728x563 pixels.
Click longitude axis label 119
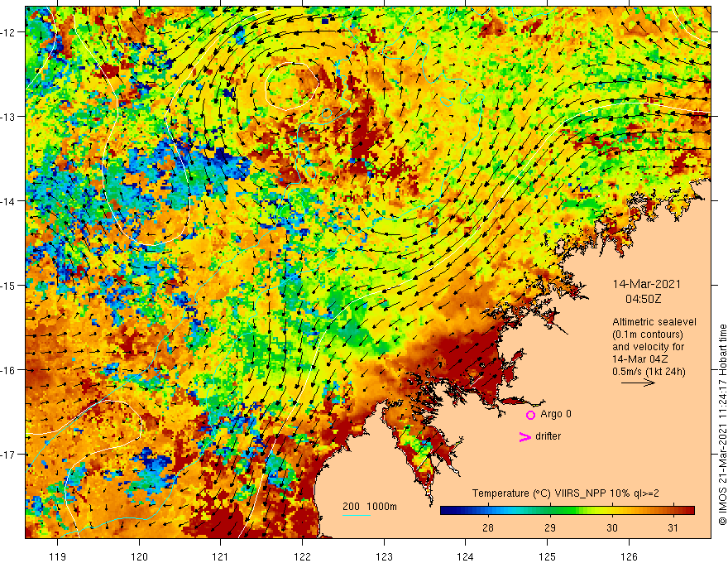click(58, 556)
